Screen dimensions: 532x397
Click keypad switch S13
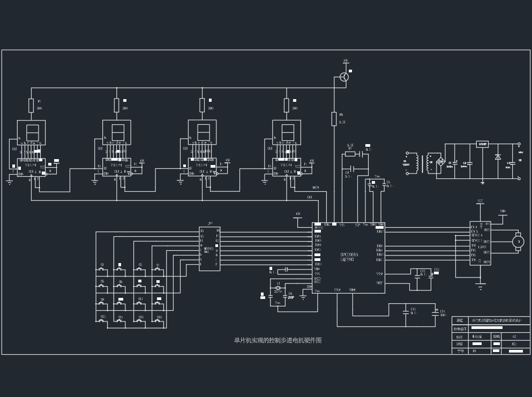point(102,321)
